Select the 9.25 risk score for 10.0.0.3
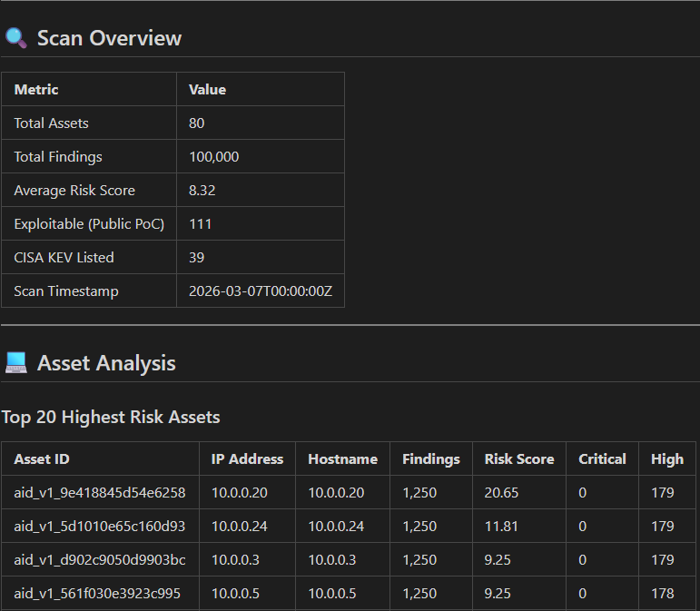This screenshot has width=700, height=611. (498, 559)
